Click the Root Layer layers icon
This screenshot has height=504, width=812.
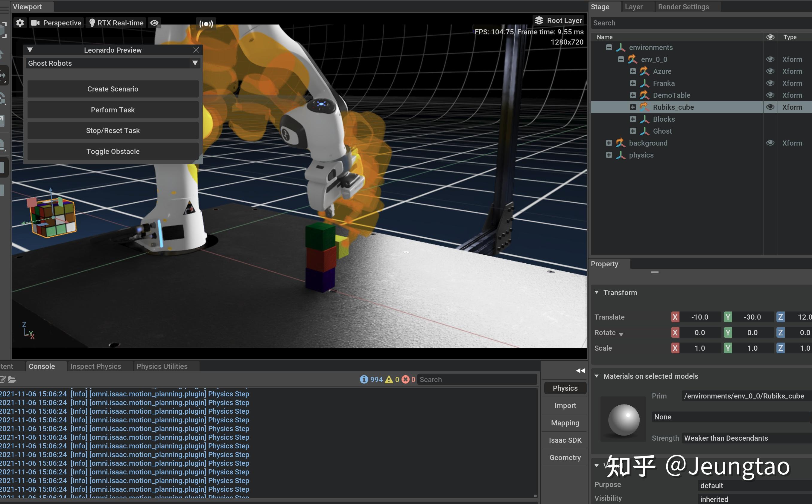[539, 20]
